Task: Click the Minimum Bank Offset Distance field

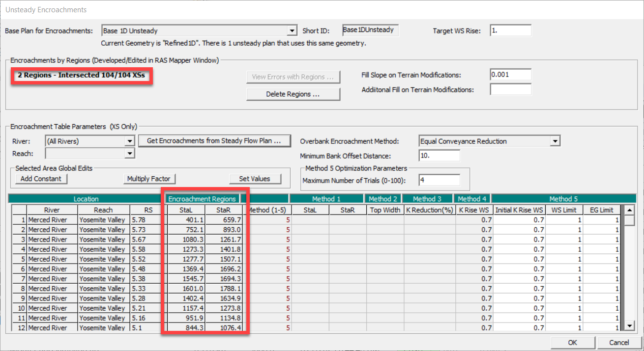Action: (439, 156)
